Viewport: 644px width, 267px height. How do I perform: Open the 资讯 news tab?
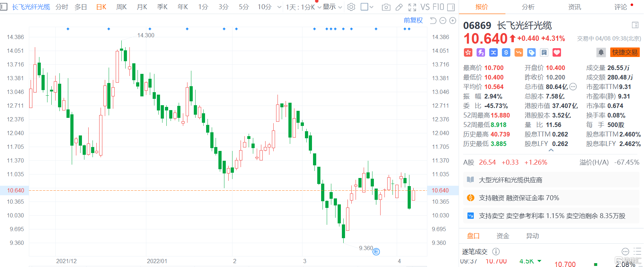pyautogui.click(x=574, y=7)
